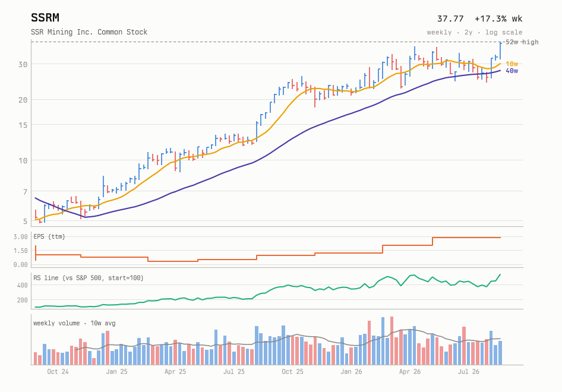Click the 'EPS (ttm)' panel title
The image size is (562, 392).
click(x=49, y=236)
